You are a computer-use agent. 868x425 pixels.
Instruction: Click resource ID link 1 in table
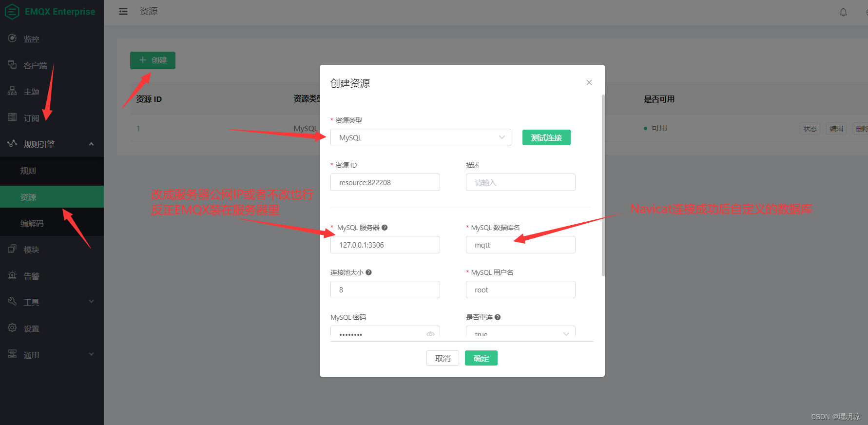tap(138, 129)
